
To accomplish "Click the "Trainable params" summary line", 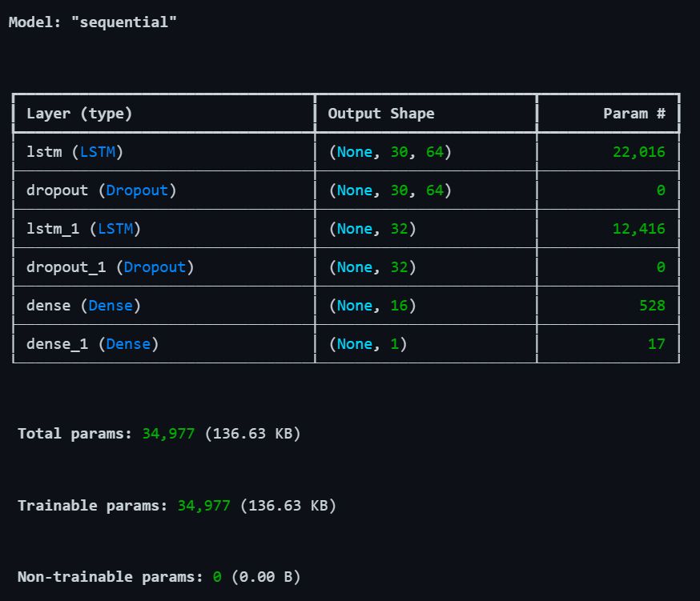I will 176,506.
